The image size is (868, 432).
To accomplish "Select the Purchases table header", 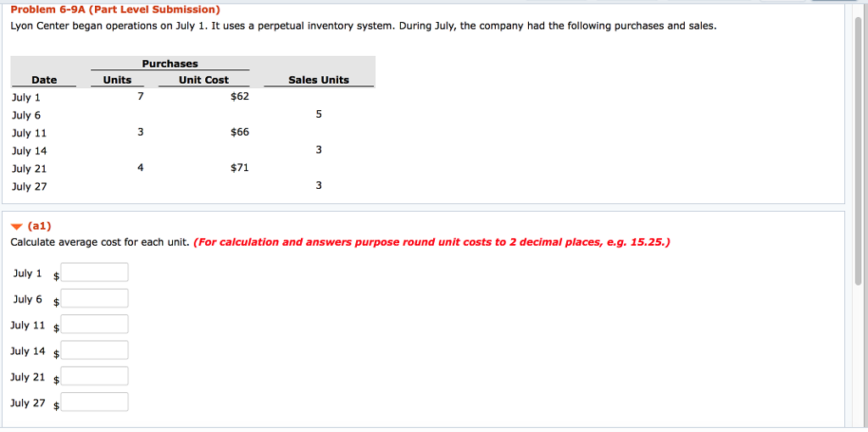I will click(x=170, y=64).
